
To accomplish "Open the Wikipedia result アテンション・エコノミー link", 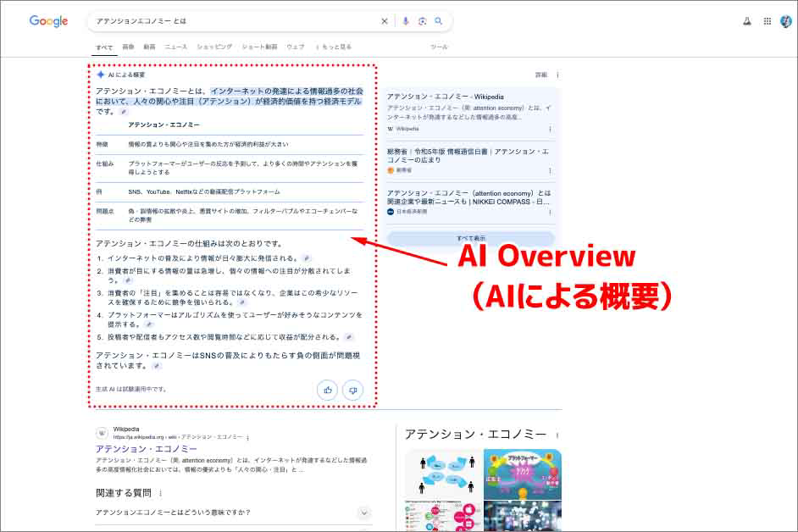I will pos(147,449).
